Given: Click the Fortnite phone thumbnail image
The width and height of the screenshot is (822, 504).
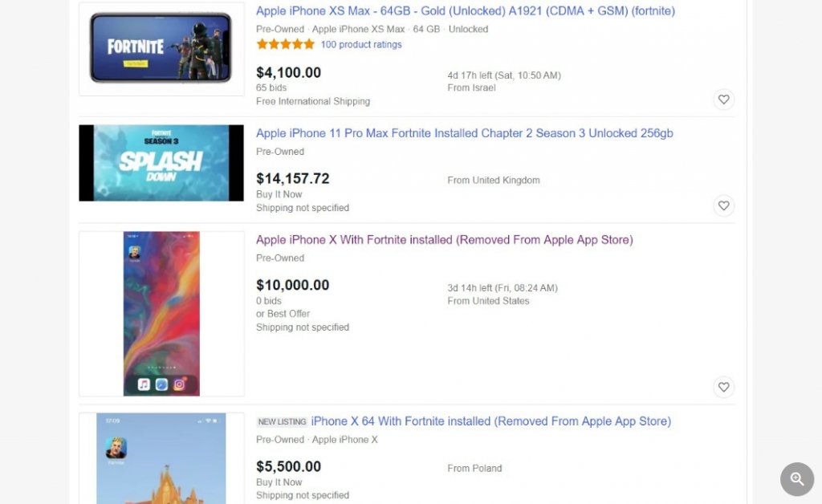Looking at the screenshot, I should point(161,50).
